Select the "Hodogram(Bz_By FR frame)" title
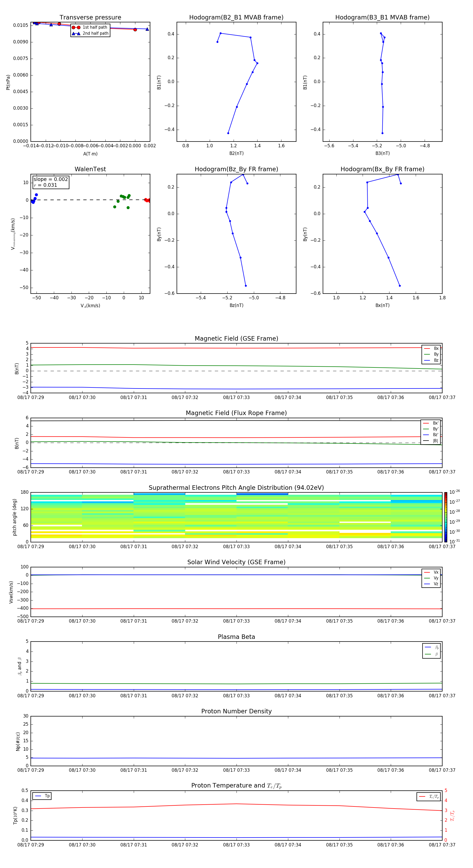 tap(236, 169)
